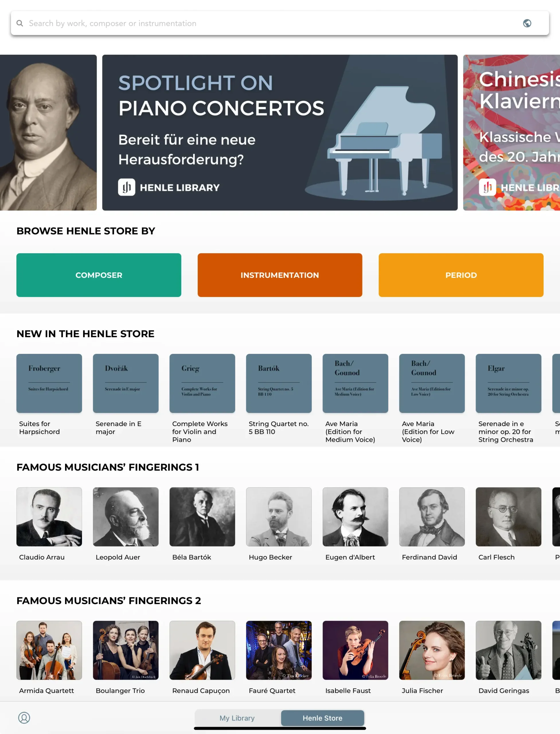Select browse by COMPOSER button
The width and height of the screenshot is (560, 734).
coord(99,275)
